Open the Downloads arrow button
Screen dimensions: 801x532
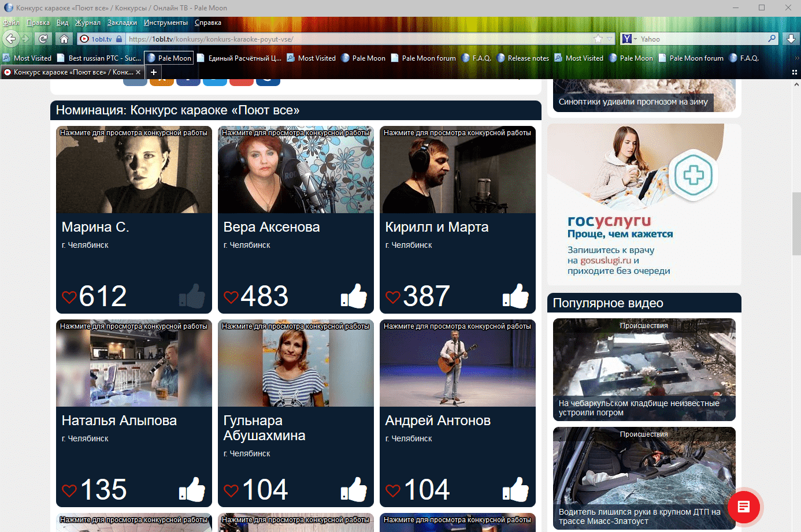tap(791, 39)
